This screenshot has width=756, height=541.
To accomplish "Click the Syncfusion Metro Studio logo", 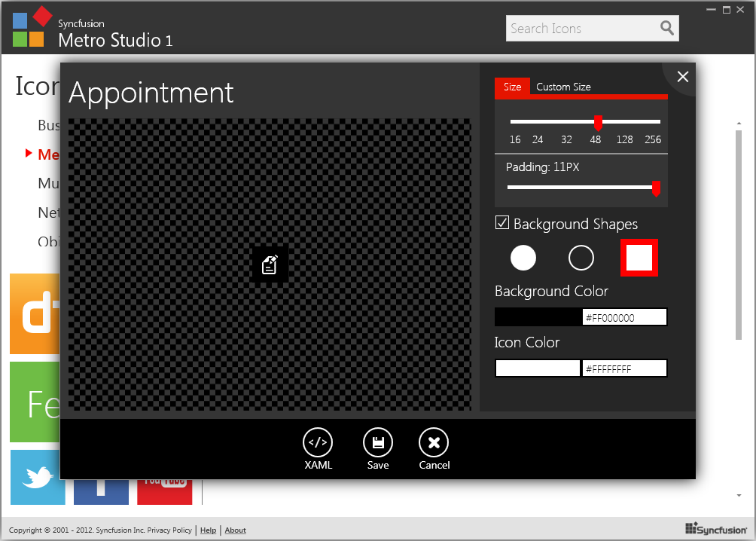I will pos(31,28).
